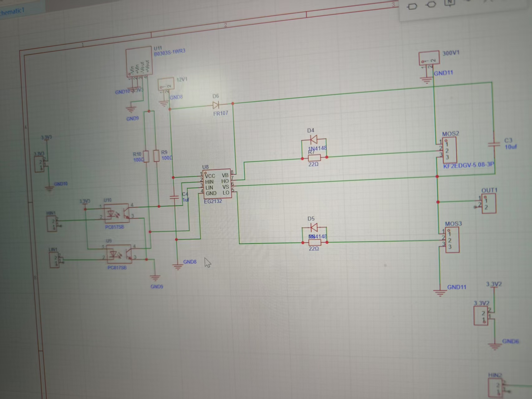Click the OUT1 designator text
The image size is (532, 399).
(489, 190)
